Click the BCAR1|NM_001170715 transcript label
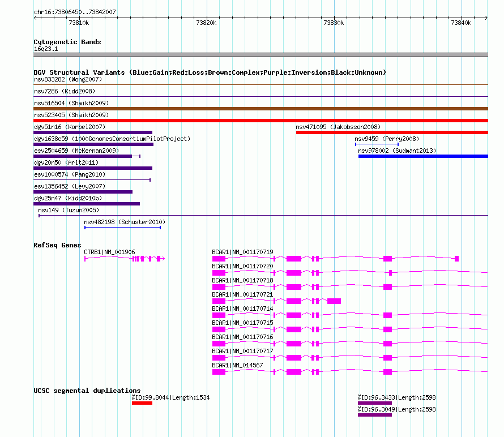The image size is (504, 437). click(243, 323)
